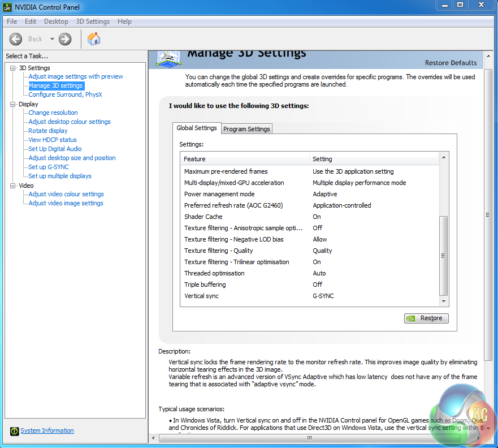This screenshot has height=448, width=498.
Task: Open the Edit menu
Action: 31,21
